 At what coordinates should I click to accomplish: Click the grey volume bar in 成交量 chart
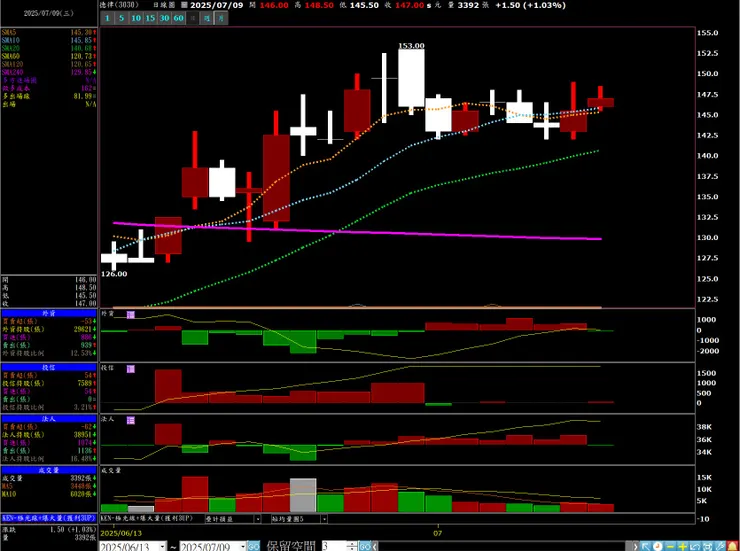[x=303, y=495]
